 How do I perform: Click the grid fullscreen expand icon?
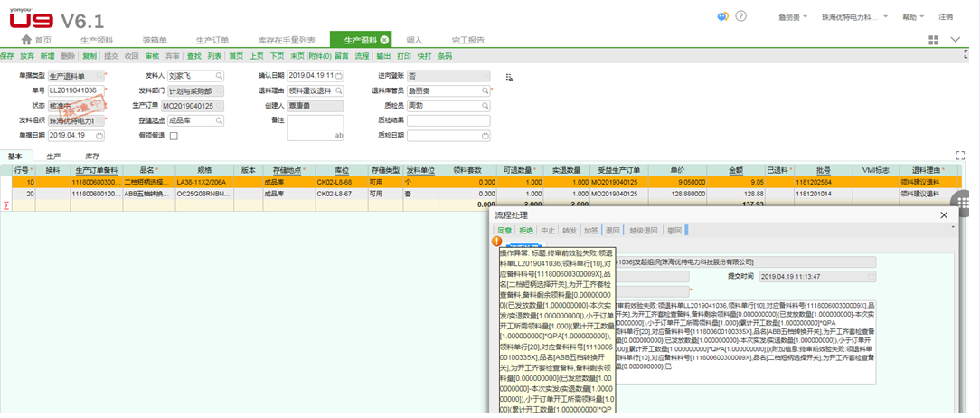960,156
